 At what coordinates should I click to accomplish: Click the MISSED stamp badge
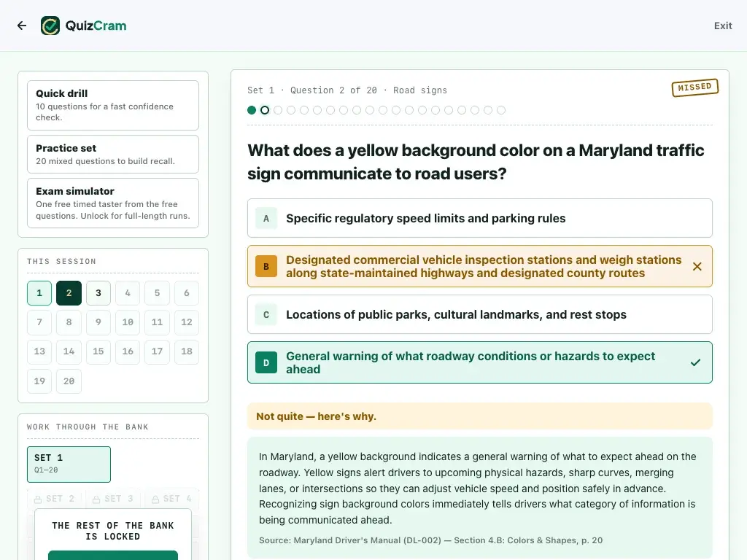694,87
